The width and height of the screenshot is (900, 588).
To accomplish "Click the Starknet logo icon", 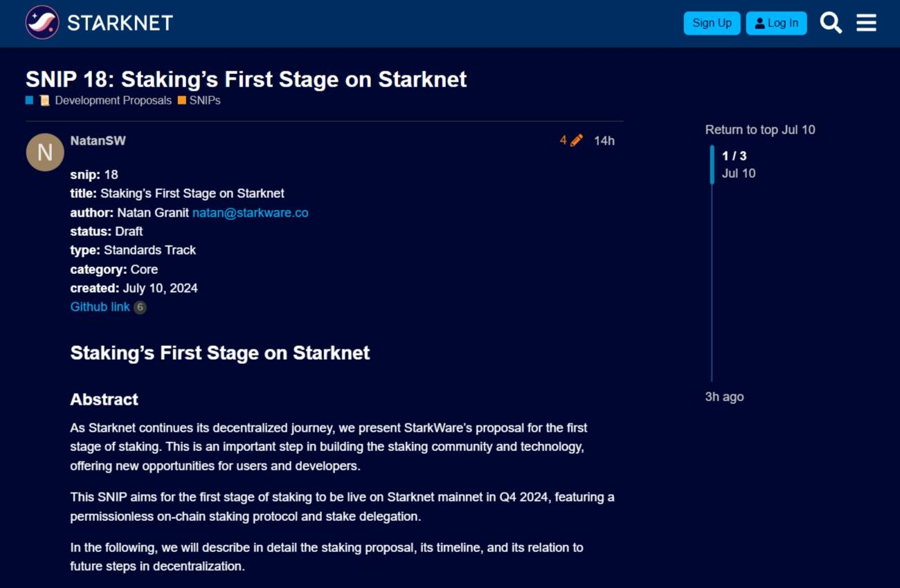I will coord(42,23).
